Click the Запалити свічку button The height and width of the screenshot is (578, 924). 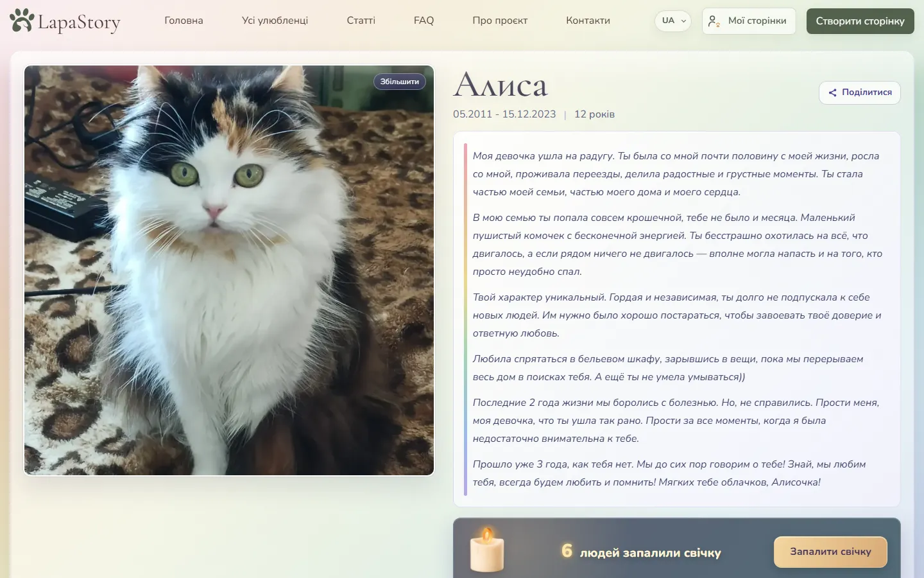[x=830, y=552]
